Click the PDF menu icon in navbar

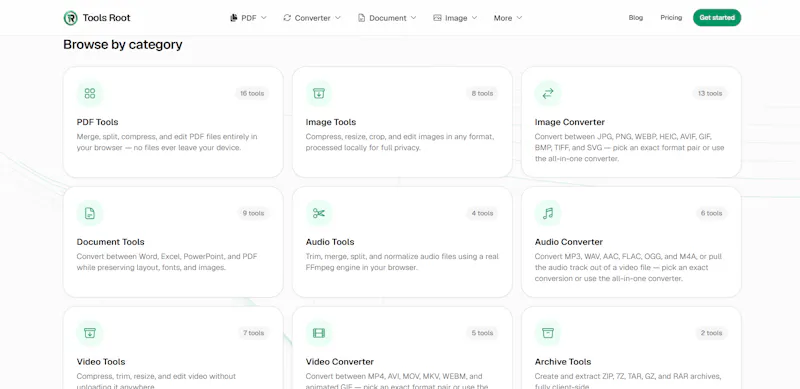point(234,18)
